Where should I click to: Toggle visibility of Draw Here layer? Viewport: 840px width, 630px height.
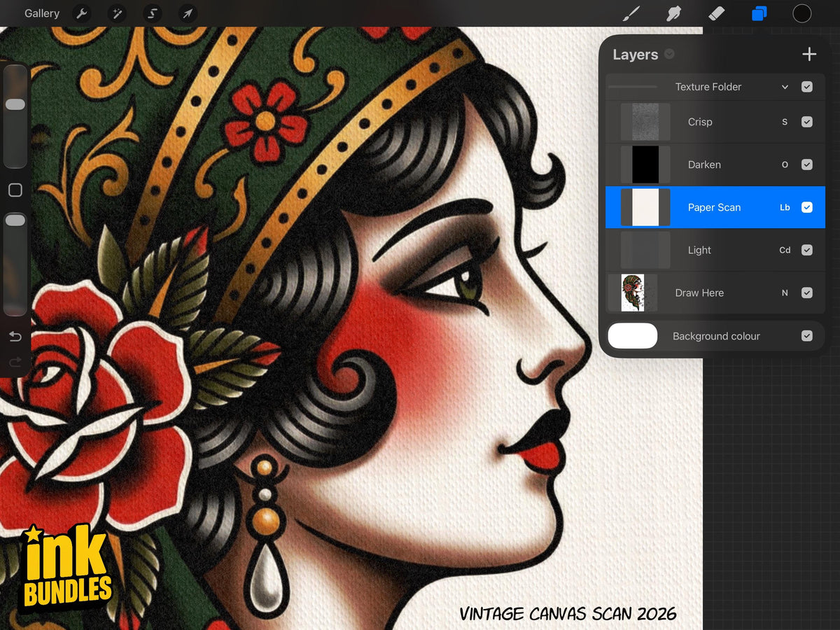coord(807,293)
